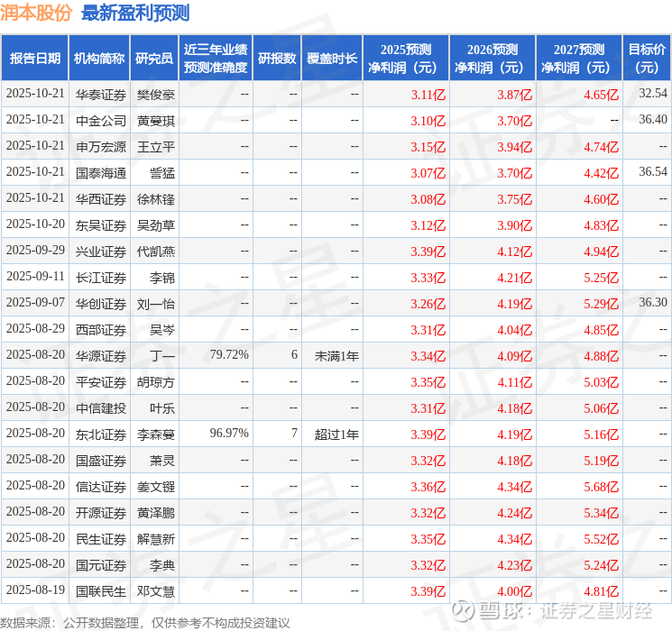Image resolution: width=672 pixels, height=631 pixels.
Task: Click the 96.97% accuracy value
Action: [x=229, y=433]
